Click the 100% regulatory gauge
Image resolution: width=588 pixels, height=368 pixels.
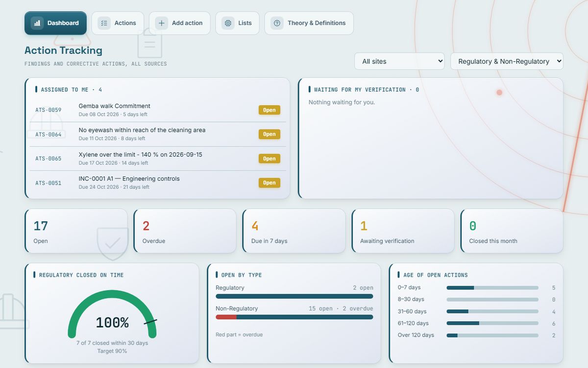[x=112, y=314]
